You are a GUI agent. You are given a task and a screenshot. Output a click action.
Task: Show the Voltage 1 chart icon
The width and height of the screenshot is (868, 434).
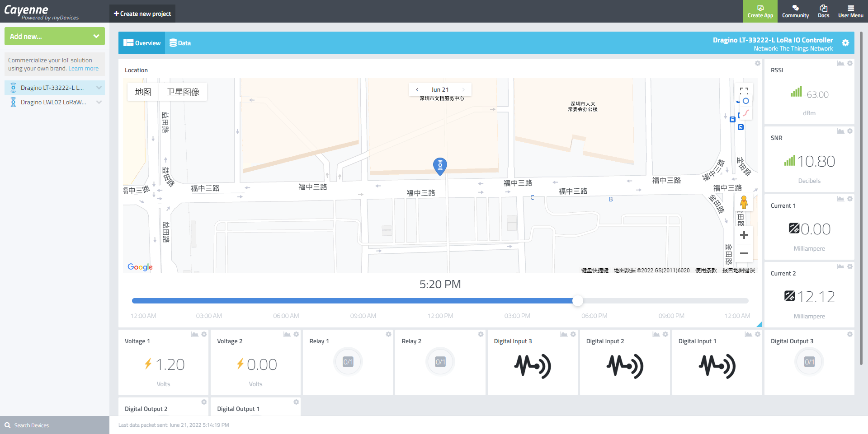[x=194, y=334]
